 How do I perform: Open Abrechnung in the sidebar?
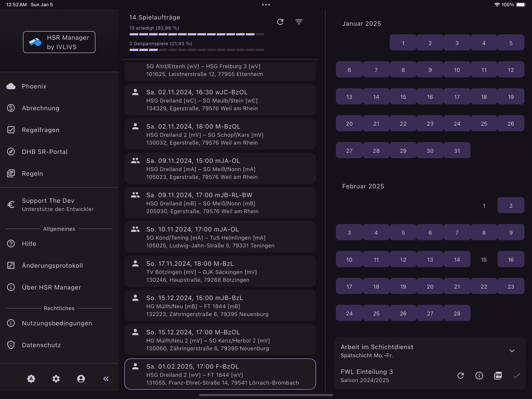[59, 108]
